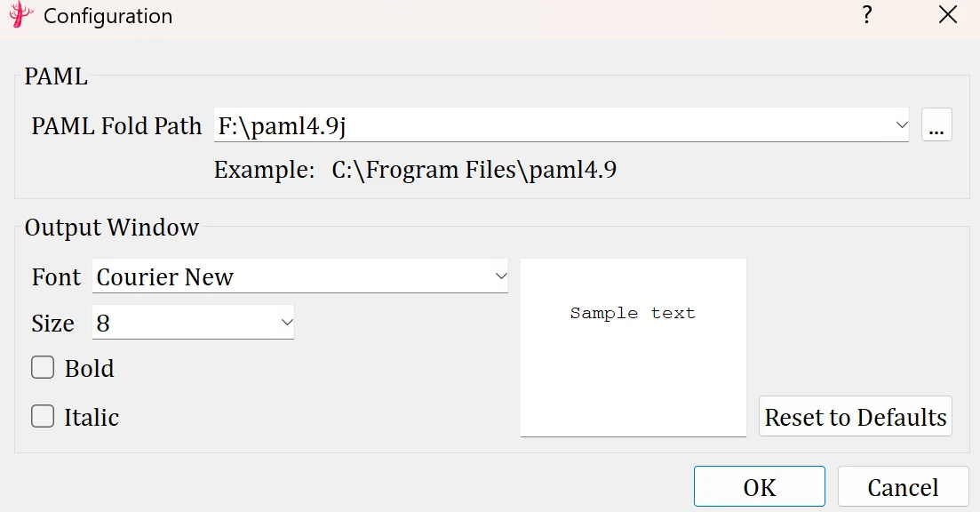Click the Bold label text

point(89,369)
